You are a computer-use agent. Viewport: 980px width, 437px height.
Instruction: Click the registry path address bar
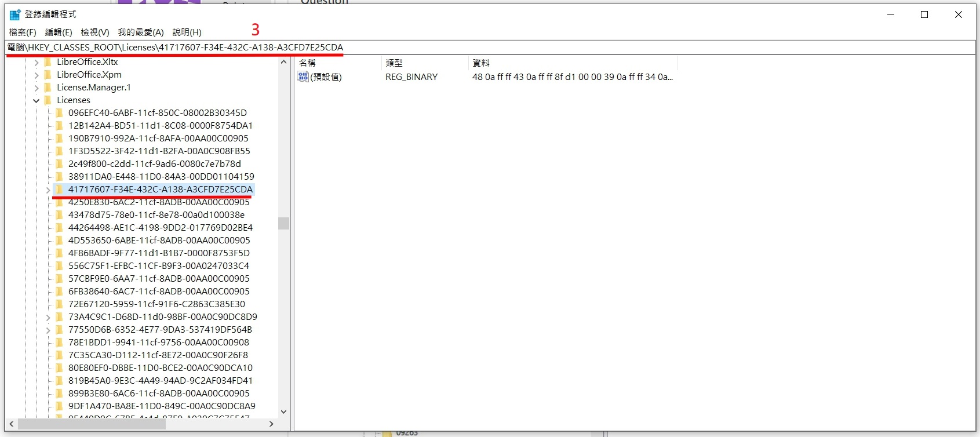coord(490,48)
